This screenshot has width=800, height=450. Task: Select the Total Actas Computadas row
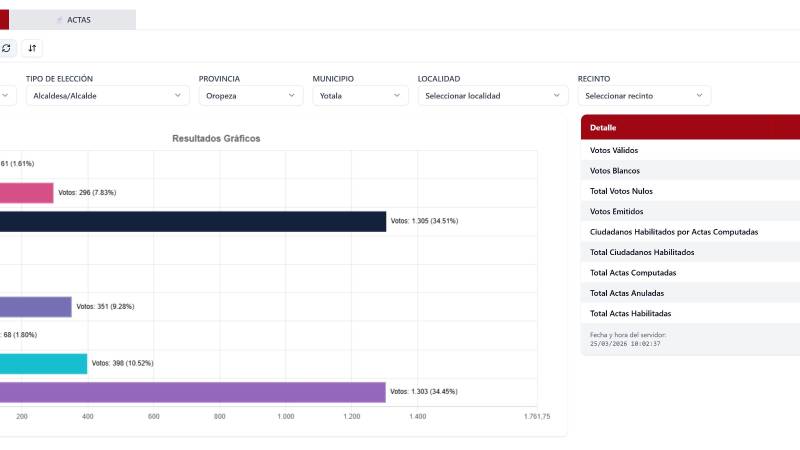click(x=690, y=272)
